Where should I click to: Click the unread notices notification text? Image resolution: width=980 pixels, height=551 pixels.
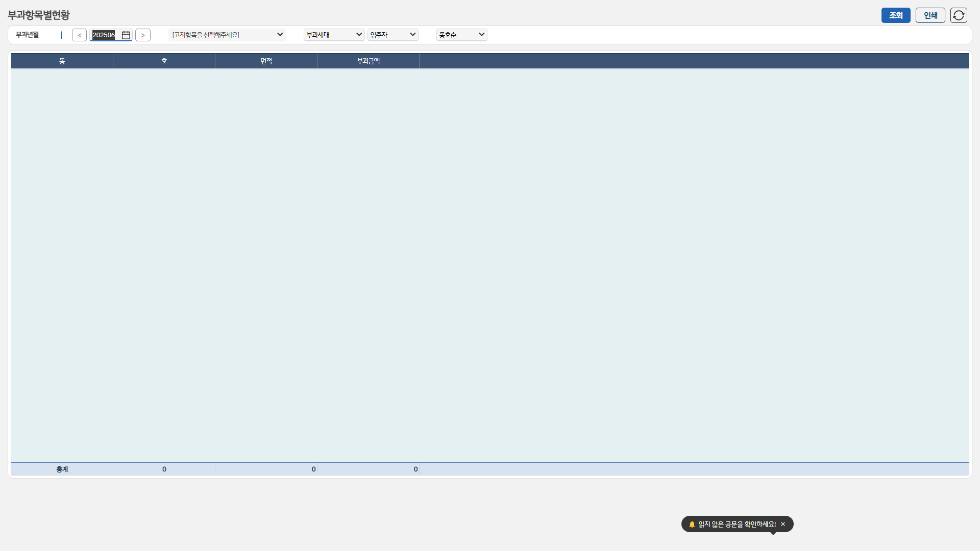tap(737, 524)
